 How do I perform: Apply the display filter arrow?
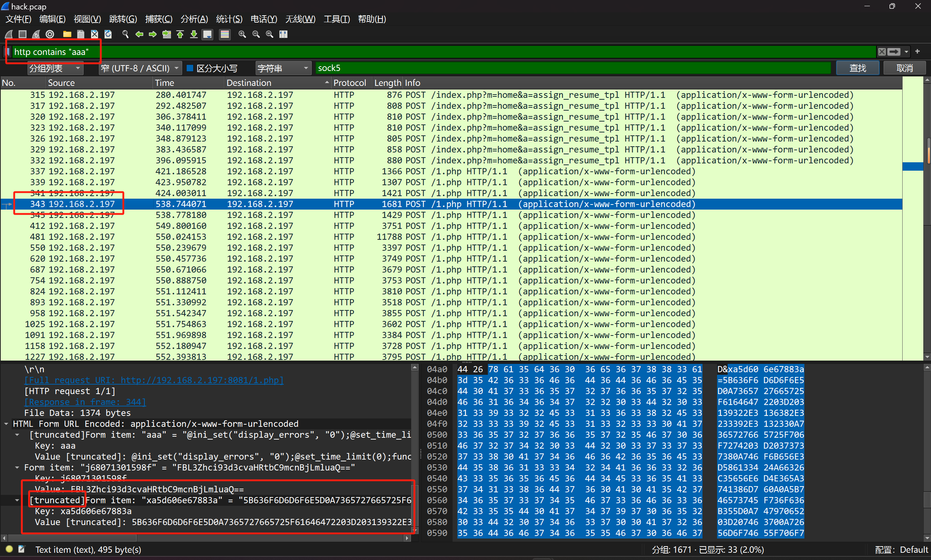(894, 52)
